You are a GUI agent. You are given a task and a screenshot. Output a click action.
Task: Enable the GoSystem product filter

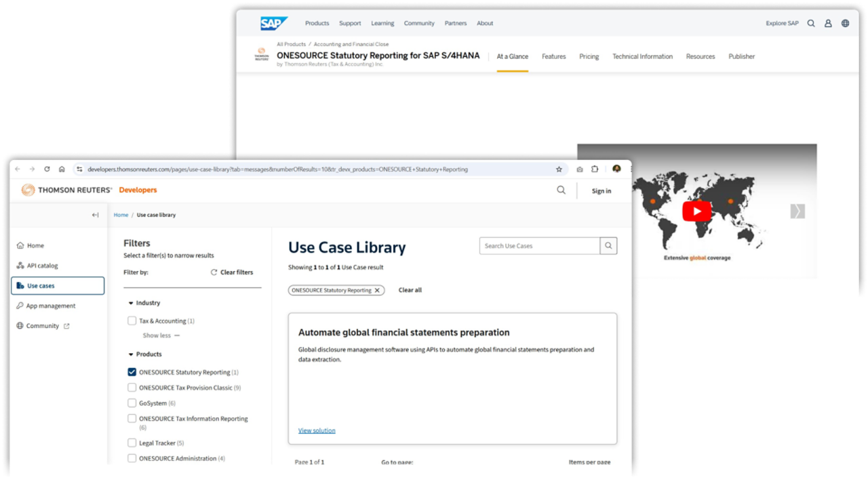click(132, 403)
